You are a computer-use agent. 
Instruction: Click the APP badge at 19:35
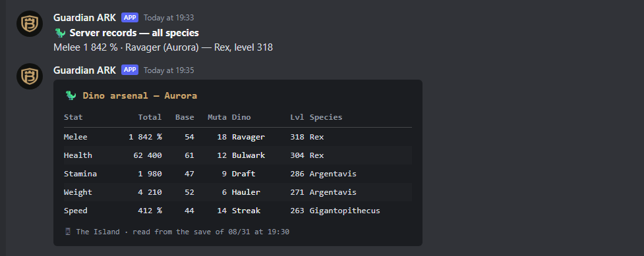[130, 70]
